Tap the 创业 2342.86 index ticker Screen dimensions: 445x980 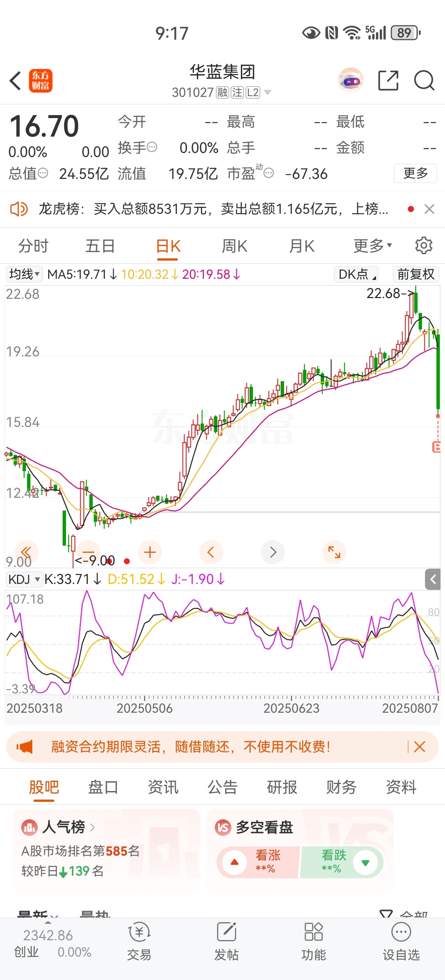point(52,943)
